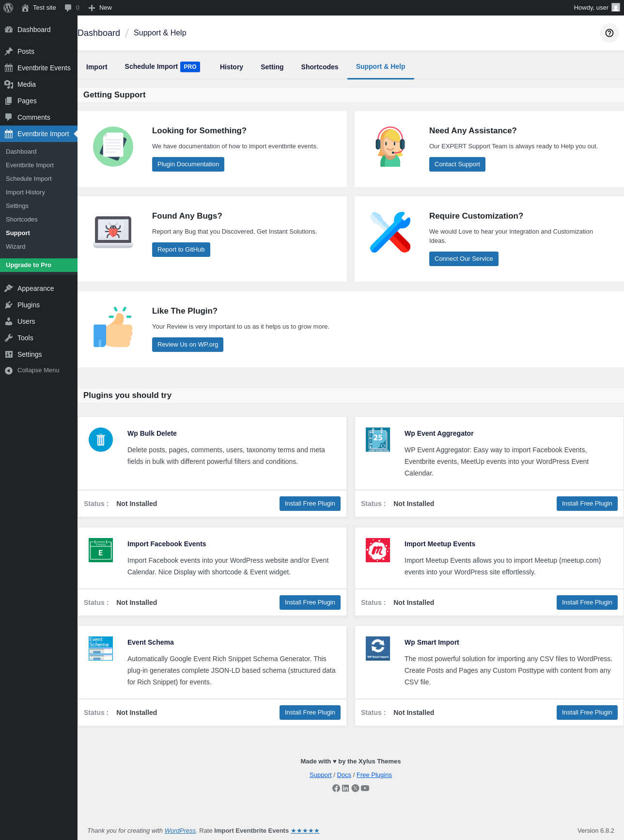Open Plugin Documentation
The width and height of the screenshot is (624, 840).
tap(188, 164)
